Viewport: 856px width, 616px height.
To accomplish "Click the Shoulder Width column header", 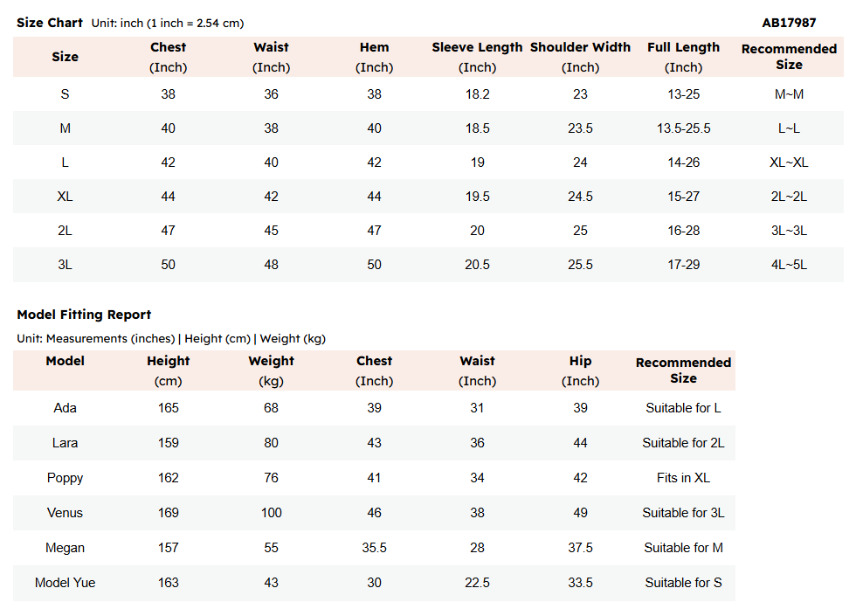I will pyautogui.click(x=580, y=48).
